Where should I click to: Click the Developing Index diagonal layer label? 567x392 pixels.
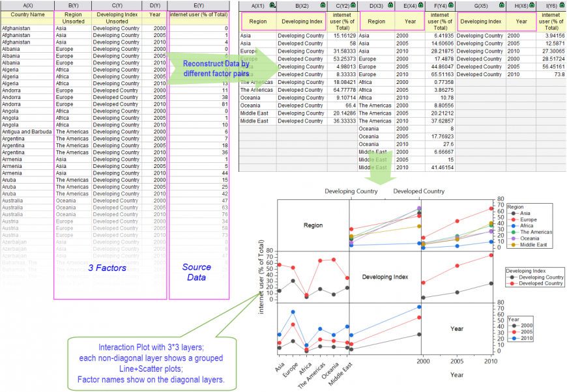(x=385, y=277)
